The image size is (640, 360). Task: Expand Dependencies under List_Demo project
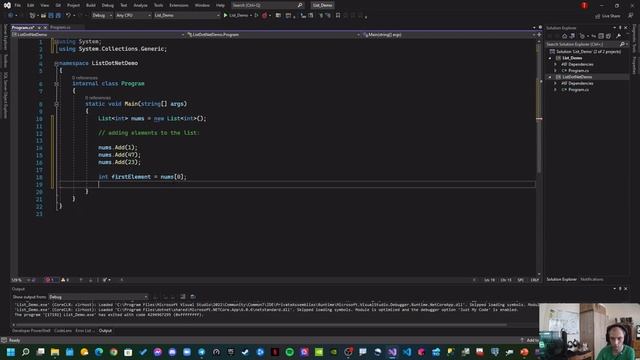tap(555, 64)
